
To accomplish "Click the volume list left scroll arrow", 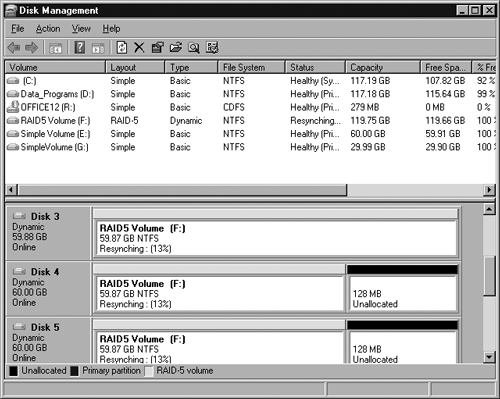I will click(x=11, y=190).
